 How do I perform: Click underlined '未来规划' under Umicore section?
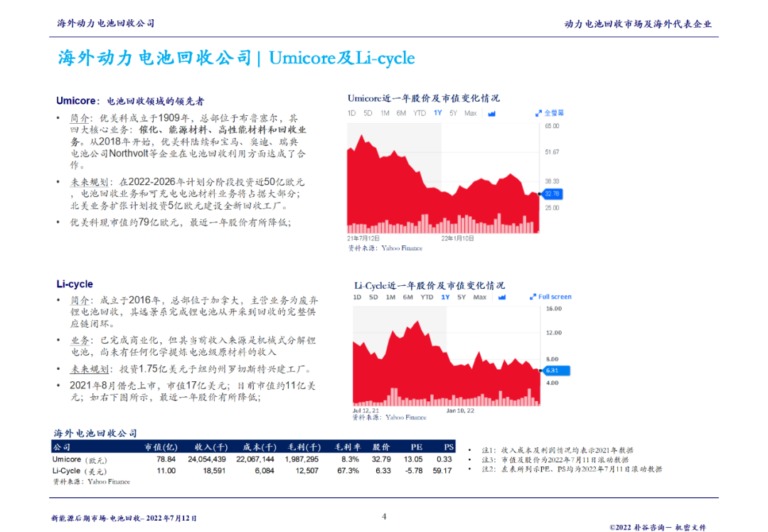89,182
